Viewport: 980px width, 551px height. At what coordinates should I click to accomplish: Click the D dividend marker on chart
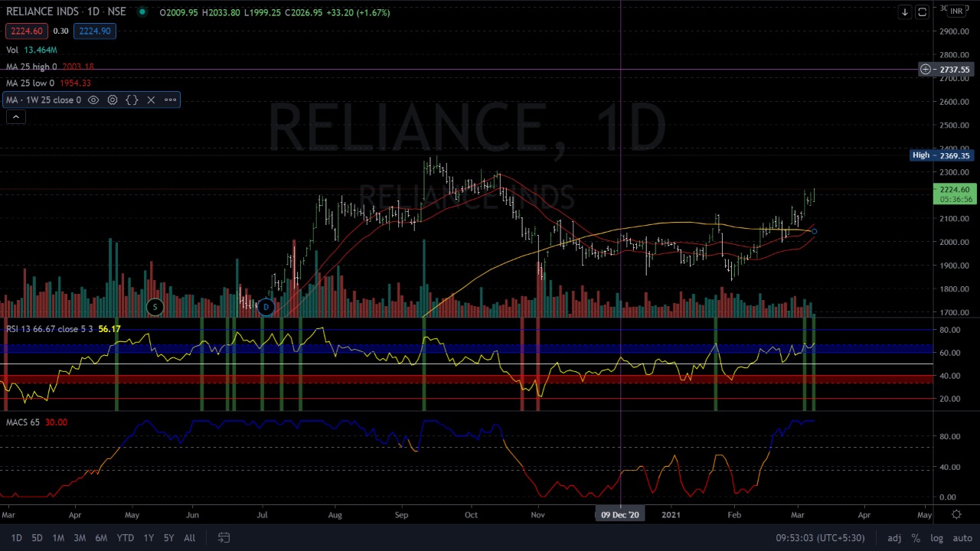(266, 308)
